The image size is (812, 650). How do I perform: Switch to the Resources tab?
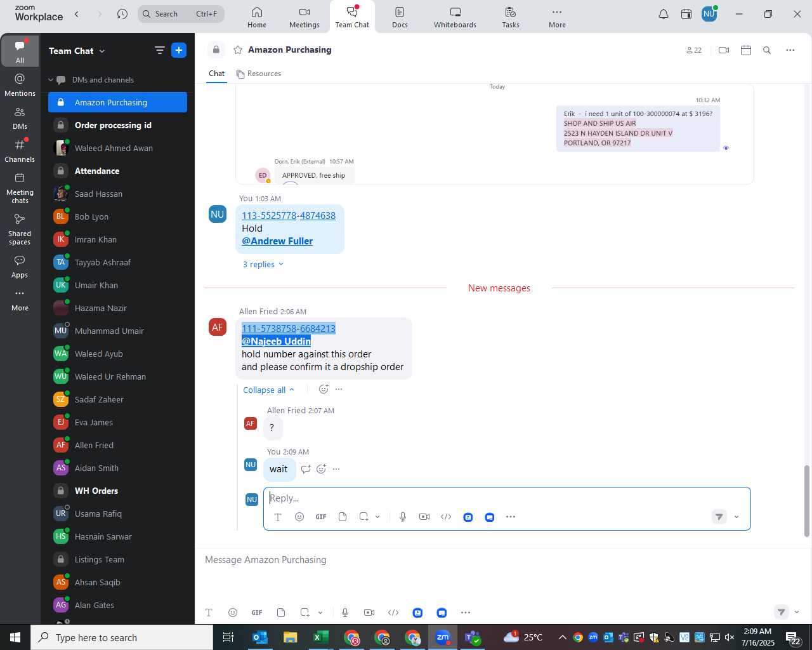click(x=258, y=74)
